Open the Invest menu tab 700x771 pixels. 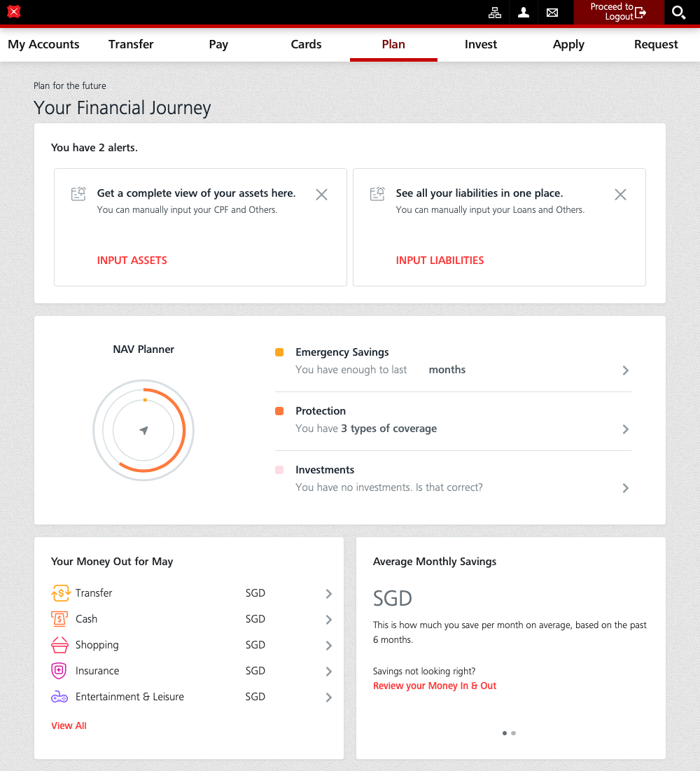click(481, 44)
